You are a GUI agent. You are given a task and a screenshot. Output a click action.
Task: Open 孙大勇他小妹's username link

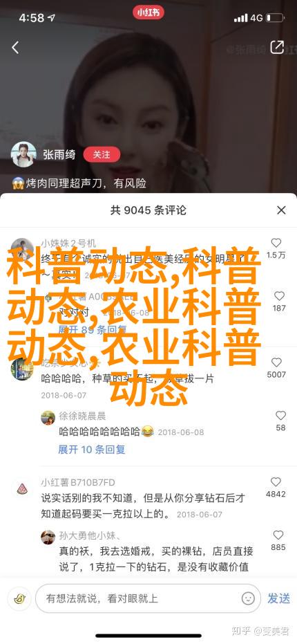click(90, 535)
